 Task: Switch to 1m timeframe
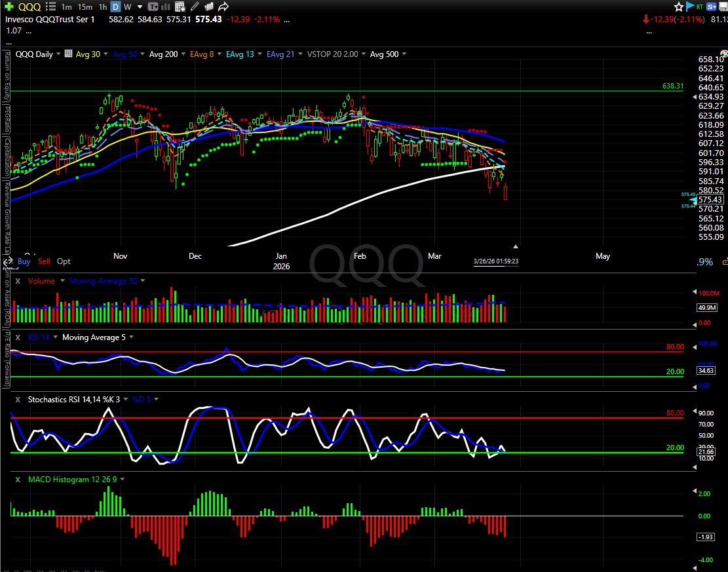[66, 7]
